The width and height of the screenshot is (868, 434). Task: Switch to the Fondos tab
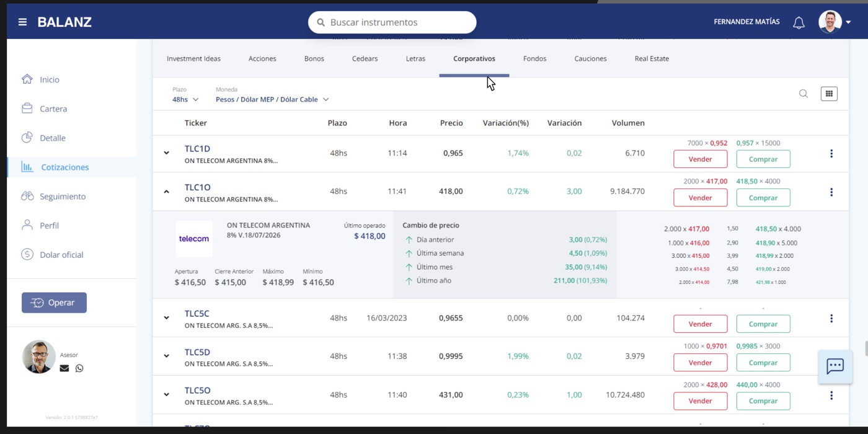(x=534, y=58)
